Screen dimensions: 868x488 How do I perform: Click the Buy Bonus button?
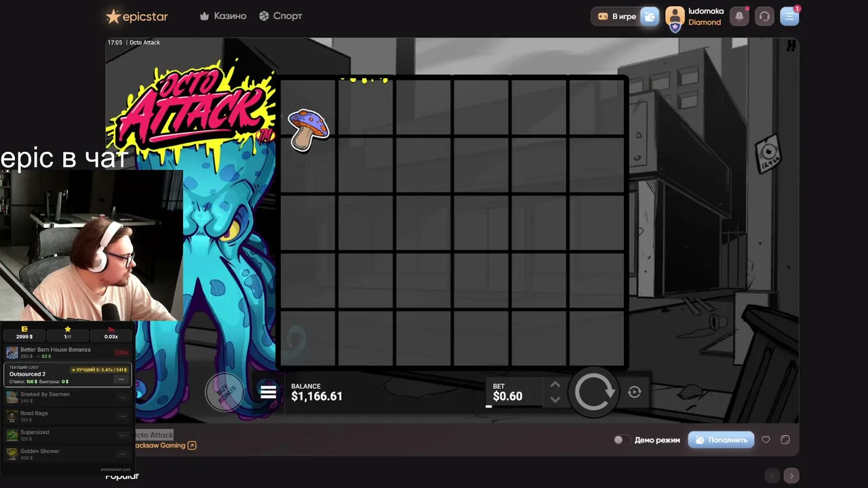(x=224, y=392)
